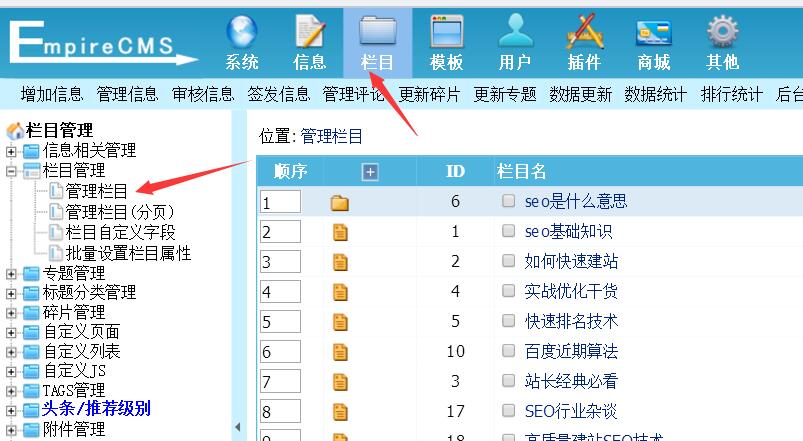Screen dimensions: 803x441
Task: Collapse sidebar with the left arrow handle
Action: coord(238,427)
